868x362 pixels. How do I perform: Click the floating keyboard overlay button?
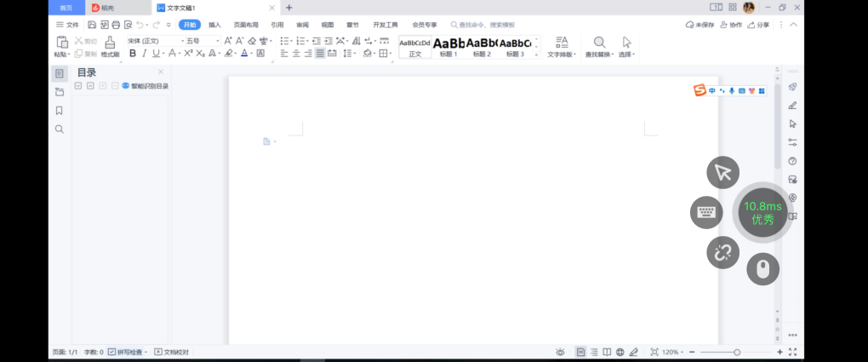[x=705, y=212]
